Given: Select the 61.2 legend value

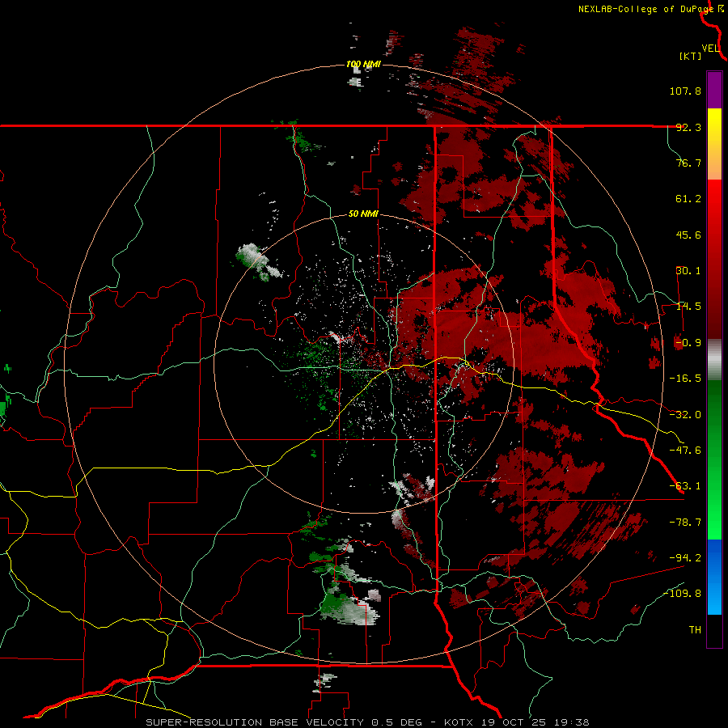Looking at the screenshot, I should [688, 199].
